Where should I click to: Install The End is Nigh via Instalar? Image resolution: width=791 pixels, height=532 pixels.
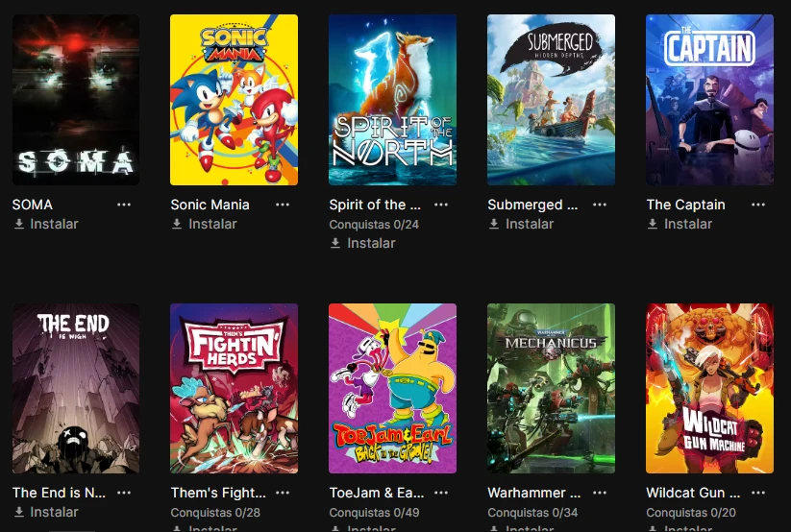point(54,512)
